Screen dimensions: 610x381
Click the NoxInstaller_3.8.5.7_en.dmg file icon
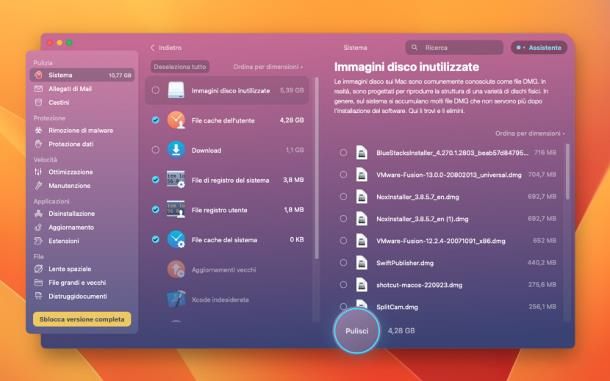coord(361,197)
